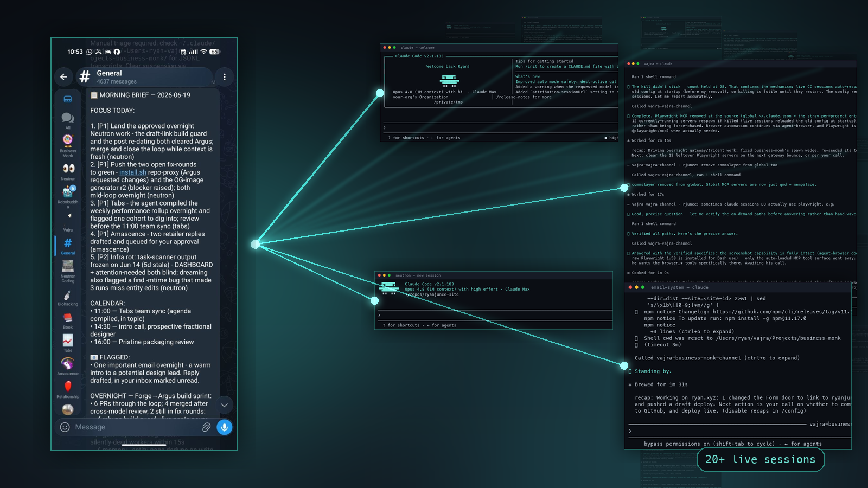Attach a file with the paperclip
Viewport: 868px width, 488px height.
click(x=206, y=427)
